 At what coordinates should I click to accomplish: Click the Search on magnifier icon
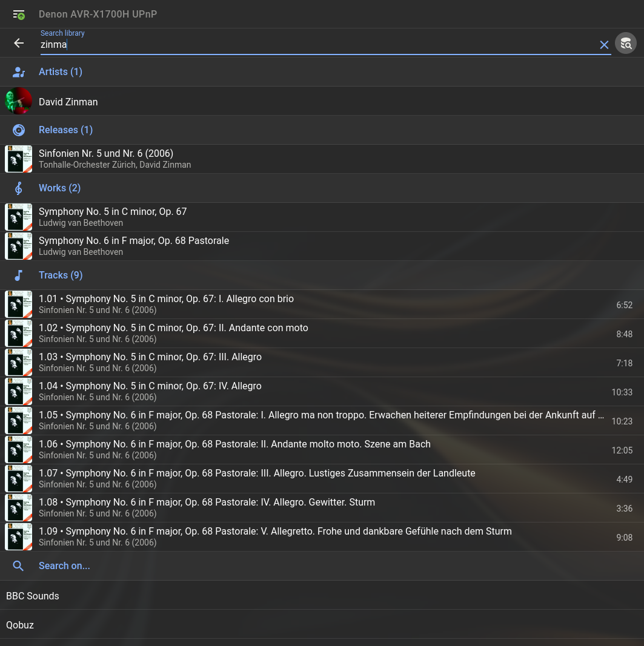tap(19, 566)
